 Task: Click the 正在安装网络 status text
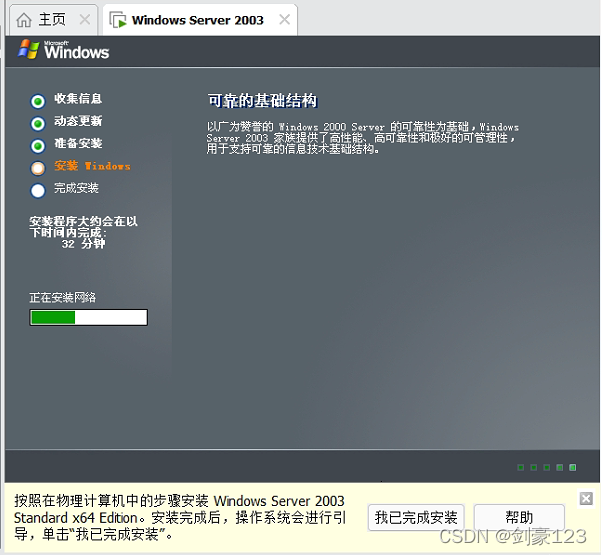(63, 297)
